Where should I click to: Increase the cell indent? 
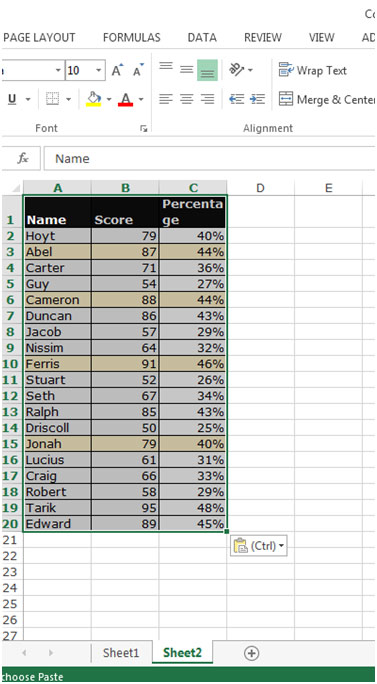tap(257, 99)
